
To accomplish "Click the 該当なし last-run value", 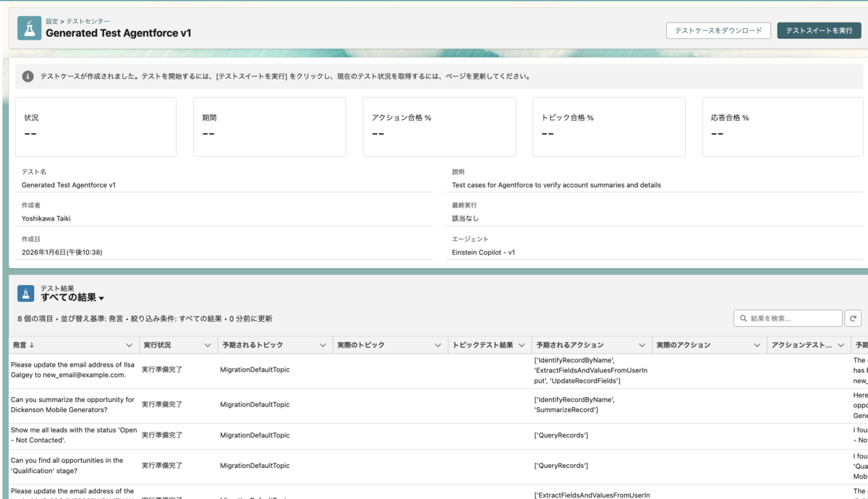I will pos(465,218).
